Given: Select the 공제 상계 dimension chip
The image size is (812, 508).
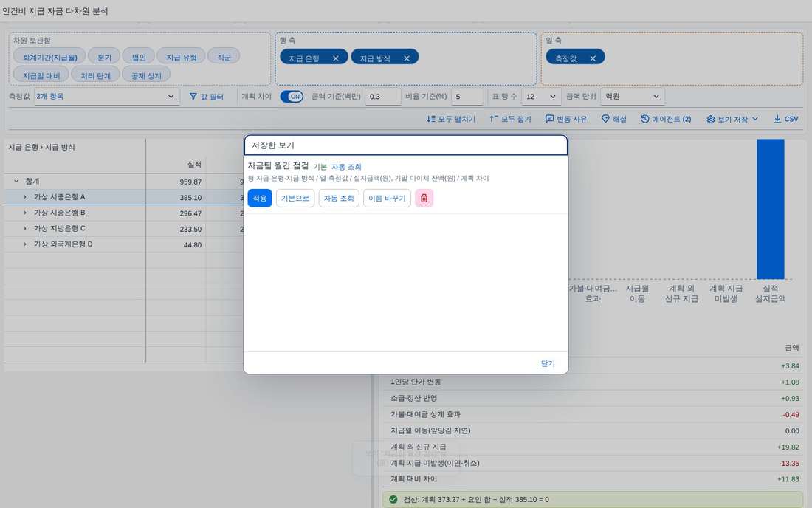Looking at the screenshot, I should pos(146,75).
